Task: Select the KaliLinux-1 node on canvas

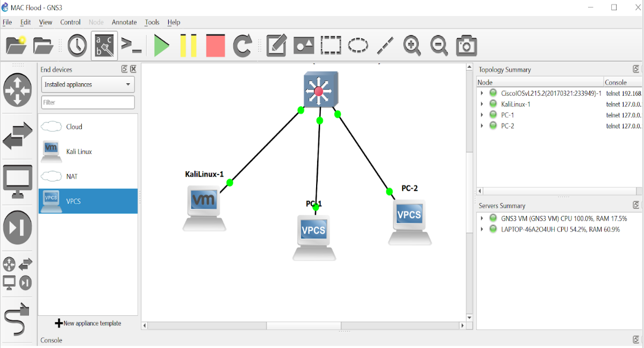Action: point(204,208)
